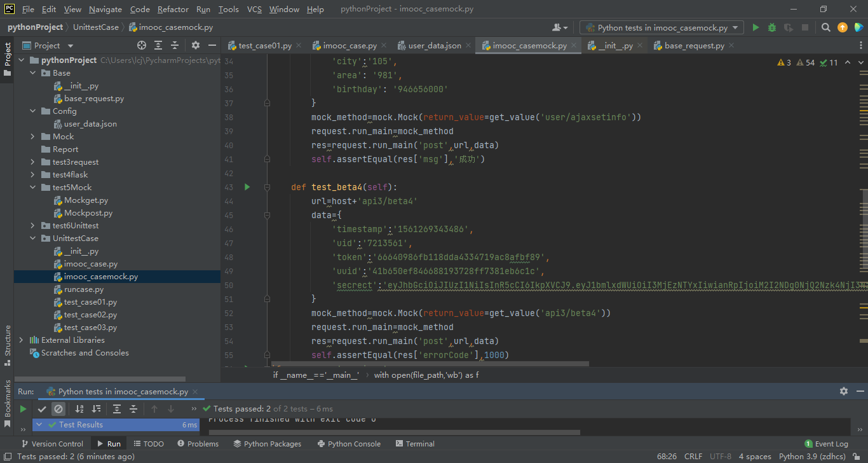Open the Project view selector dropdown

48,45
